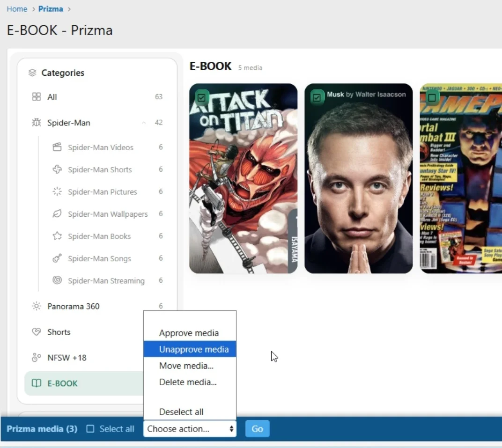
Task: Choose Approve media from the action list
Action: click(x=190, y=333)
